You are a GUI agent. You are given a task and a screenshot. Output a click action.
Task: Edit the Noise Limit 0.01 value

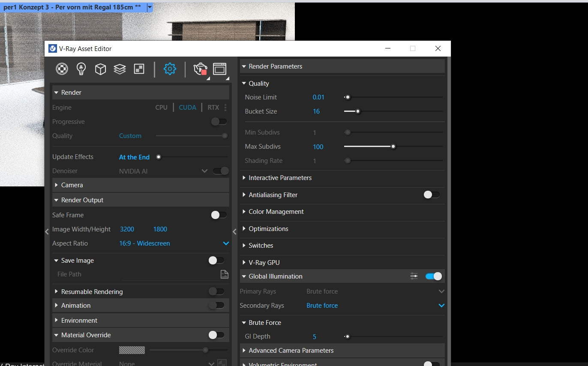(x=318, y=97)
